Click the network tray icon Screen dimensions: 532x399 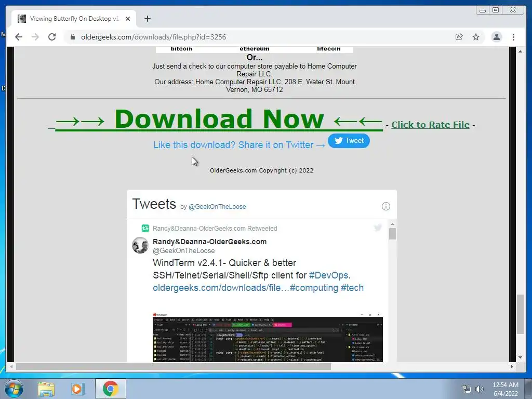pyautogui.click(x=467, y=389)
